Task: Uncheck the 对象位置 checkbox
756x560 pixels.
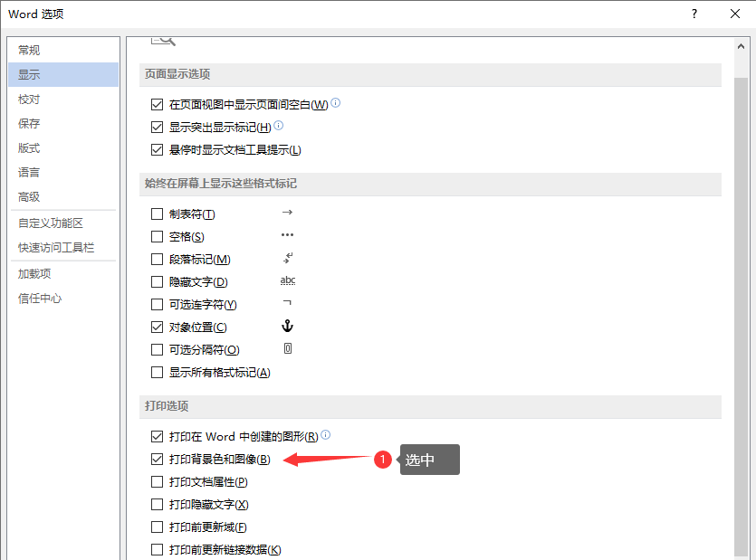Action: tap(158, 327)
